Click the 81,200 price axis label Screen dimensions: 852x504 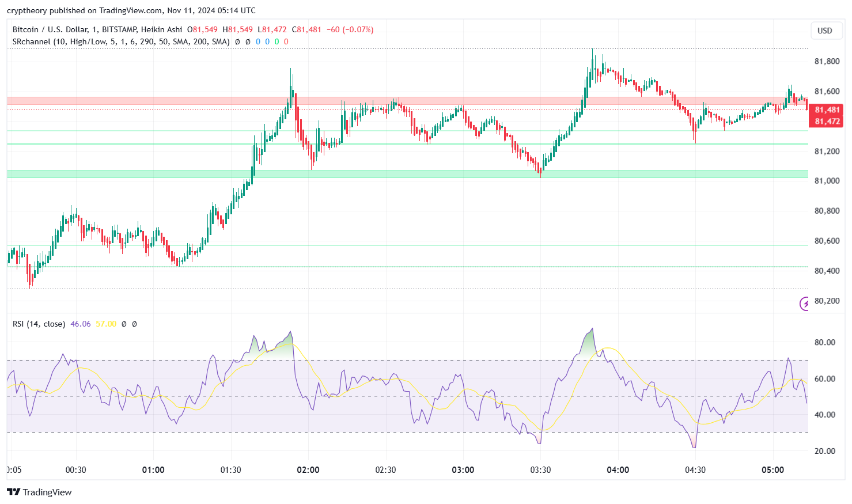(x=827, y=151)
